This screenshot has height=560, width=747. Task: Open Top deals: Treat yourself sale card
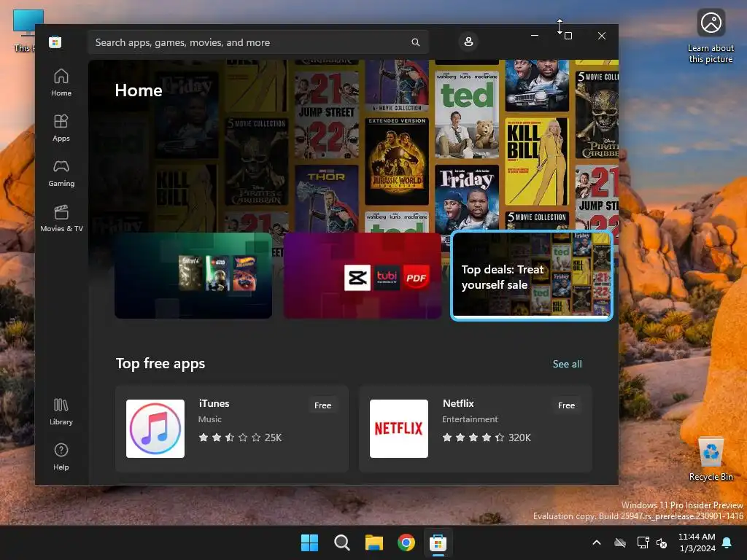532,275
